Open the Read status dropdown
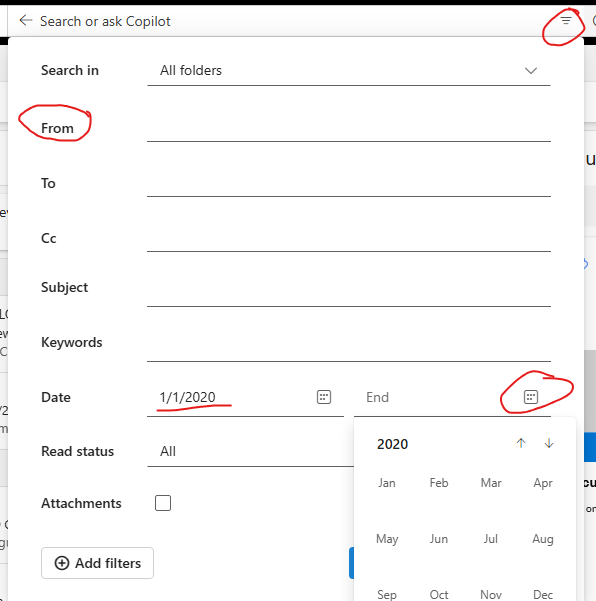Screen dimensions: 596x601 click(x=250, y=452)
